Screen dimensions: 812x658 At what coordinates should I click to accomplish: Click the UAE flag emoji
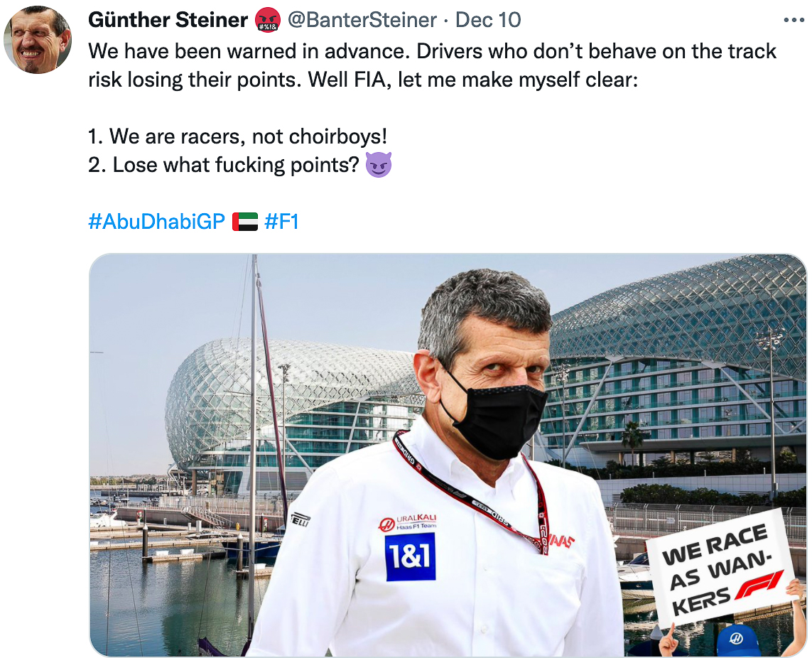(x=245, y=222)
